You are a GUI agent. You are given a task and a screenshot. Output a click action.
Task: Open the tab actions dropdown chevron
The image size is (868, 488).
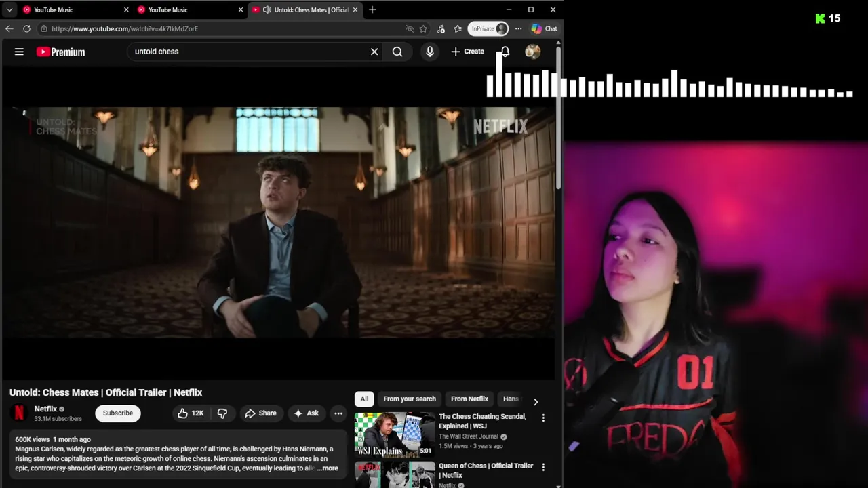click(9, 9)
